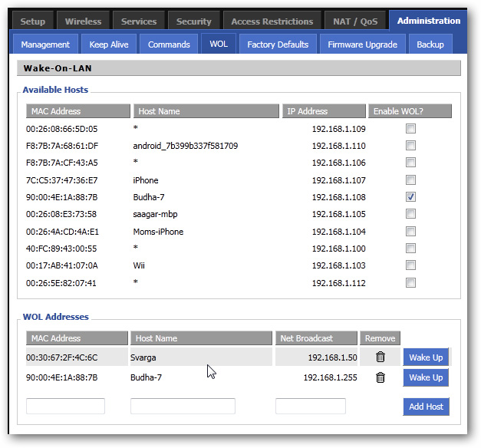
Task: Focus the new MAC Address input field
Action: 65,407
